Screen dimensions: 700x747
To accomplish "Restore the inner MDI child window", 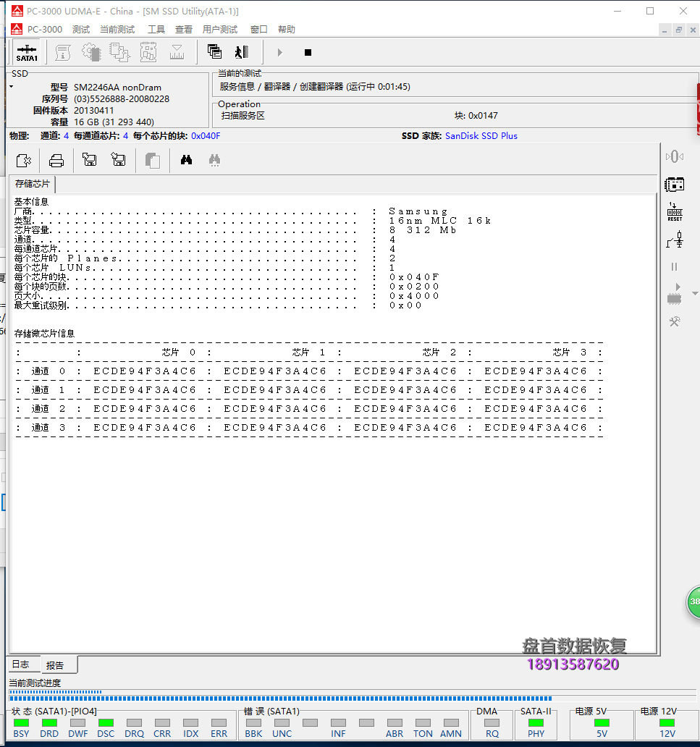I will [x=679, y=30].
